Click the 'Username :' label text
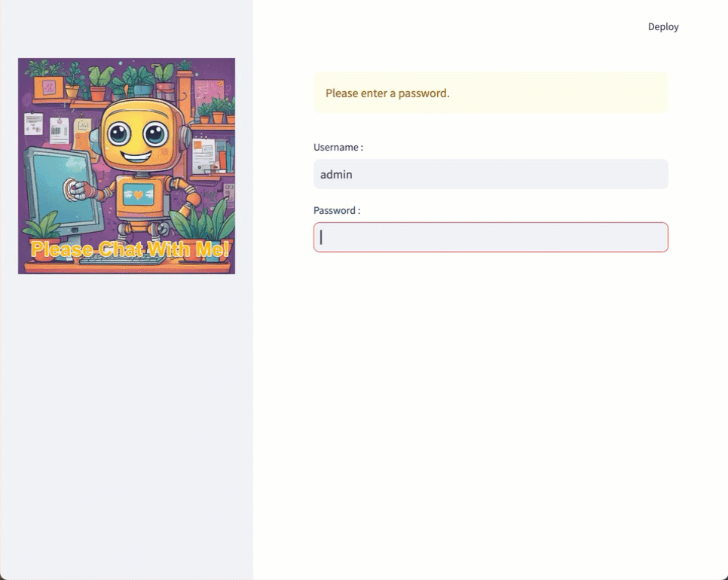This screenshot has height=580, width=728. coord(338,148)
